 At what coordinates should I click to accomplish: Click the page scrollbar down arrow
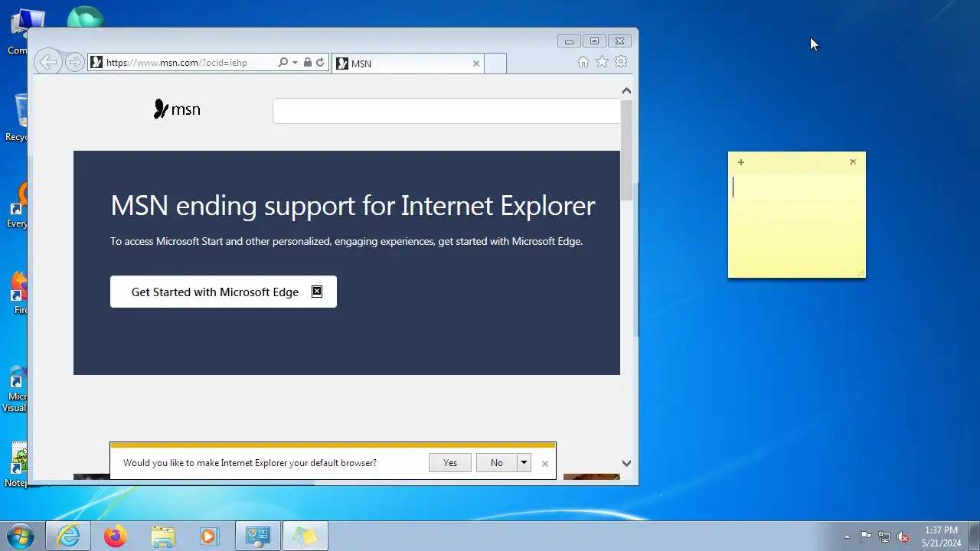pyautogui.click(x=626, y=463)
